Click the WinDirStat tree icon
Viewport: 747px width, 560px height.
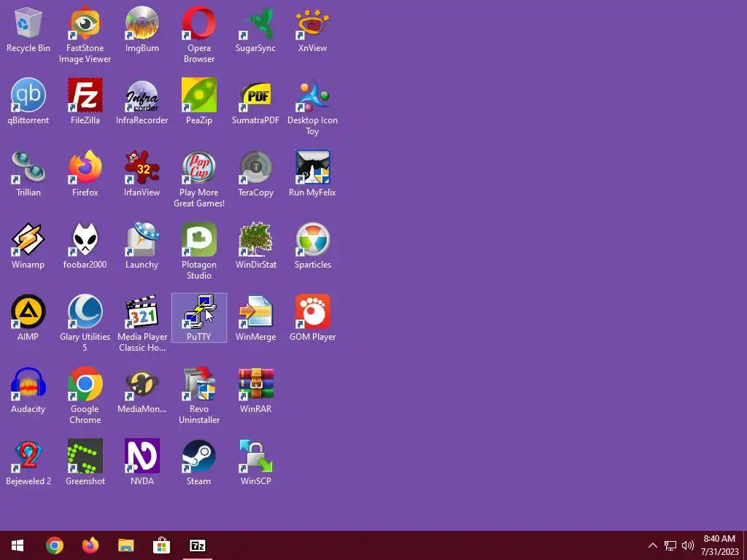[x=256, y=246]
